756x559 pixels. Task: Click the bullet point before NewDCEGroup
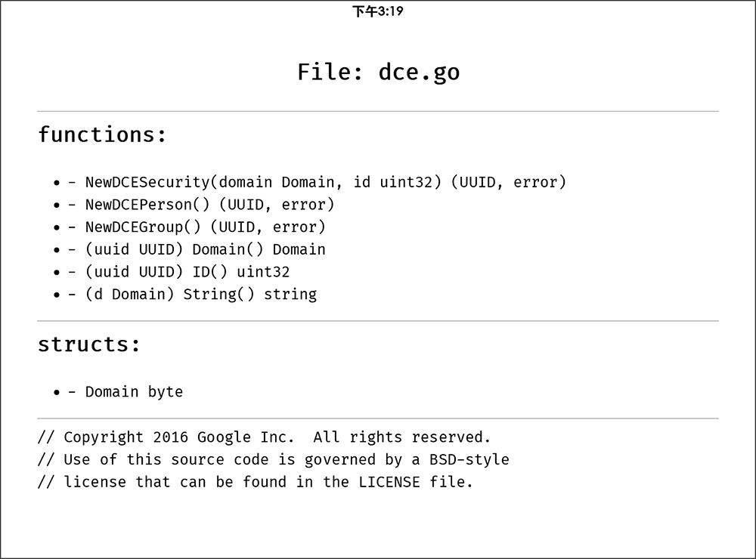tap(57, 227)
